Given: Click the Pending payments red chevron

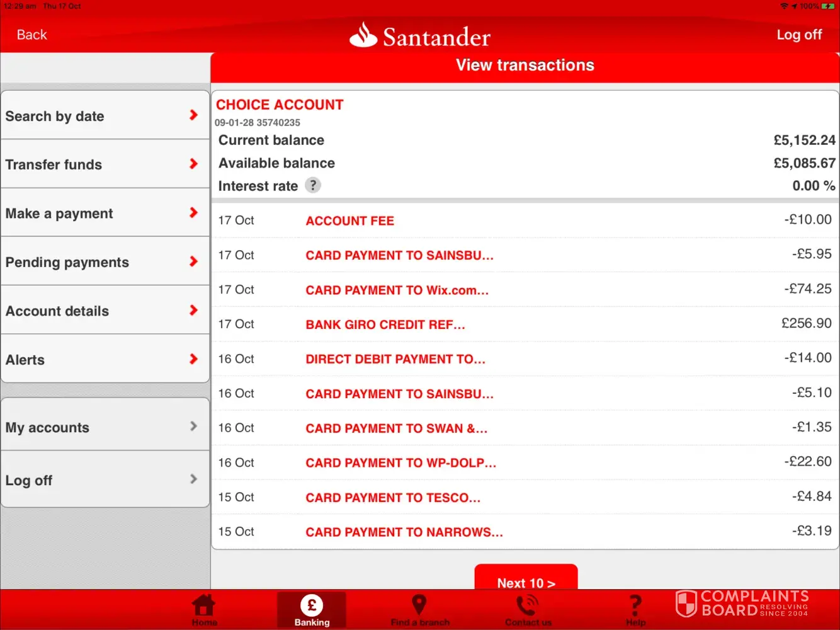Looking at the screenshot, I should pyautogui.click(x=193, y=261).
